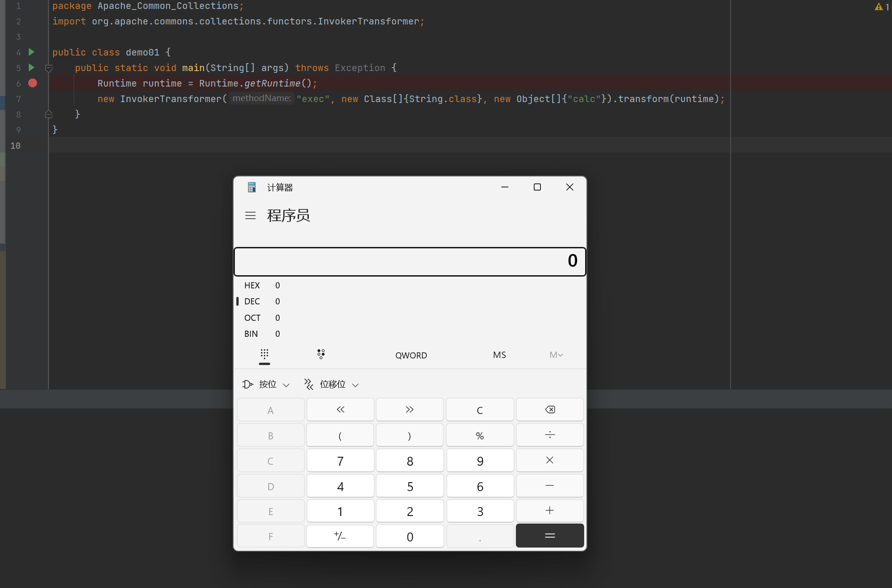892x588 pixels.
Task: Click the 程序员 programmer mode title
Action: 289,215
